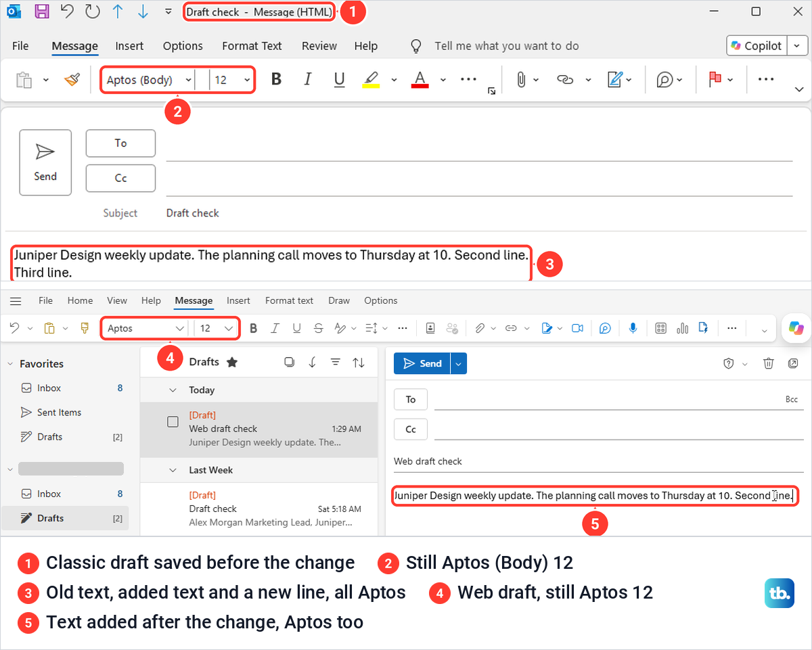Viewport: 812px width, 650px height.
Task: Open new Outlook Aptos font dropdown
Action: click(180, 328)
